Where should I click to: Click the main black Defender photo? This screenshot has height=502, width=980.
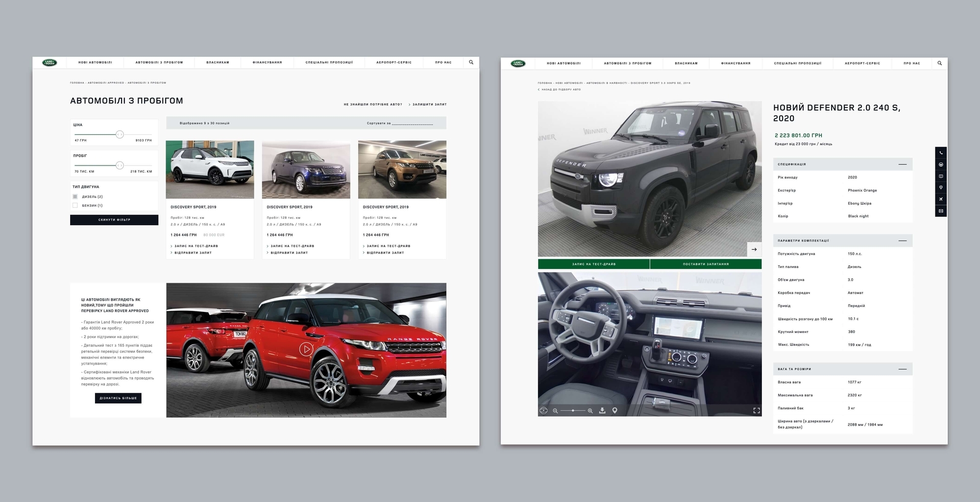(x=650, y=179)
